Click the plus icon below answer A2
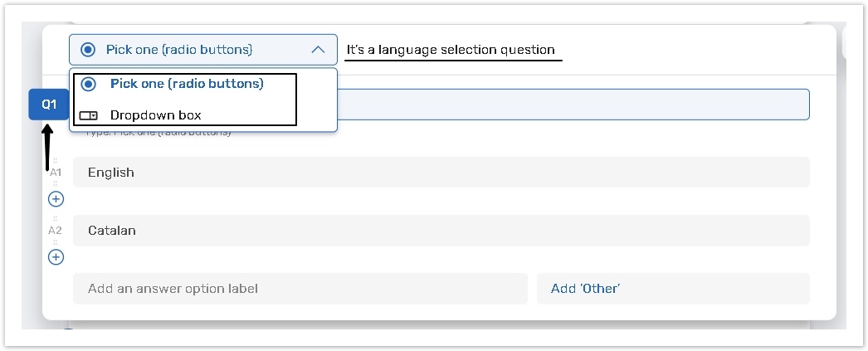The image size is (868, 351). pyautogui.click(x=56, y=257)
